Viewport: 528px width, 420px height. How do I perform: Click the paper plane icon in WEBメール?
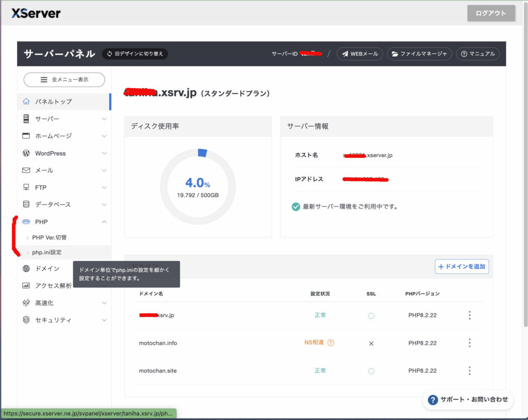click(x=345, y=54)
